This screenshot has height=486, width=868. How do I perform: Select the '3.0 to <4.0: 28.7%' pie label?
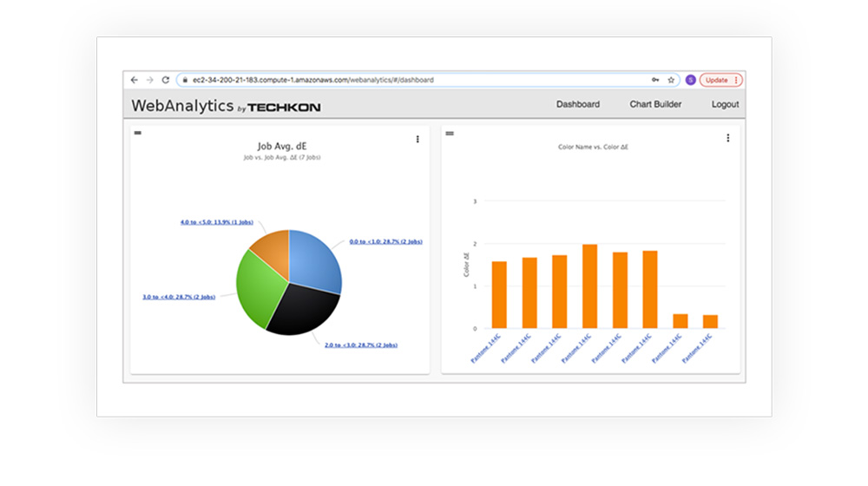[x=179, y=297]
